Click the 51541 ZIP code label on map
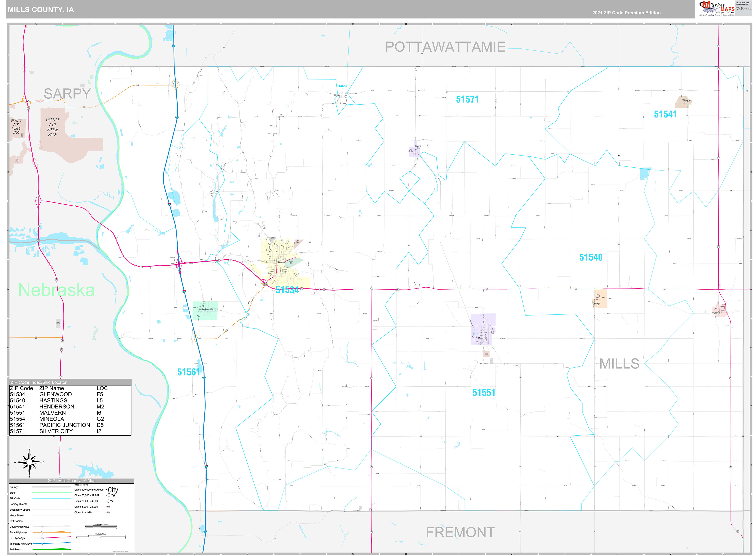Screen dimensions: 756x556 (x=665, y=114)
